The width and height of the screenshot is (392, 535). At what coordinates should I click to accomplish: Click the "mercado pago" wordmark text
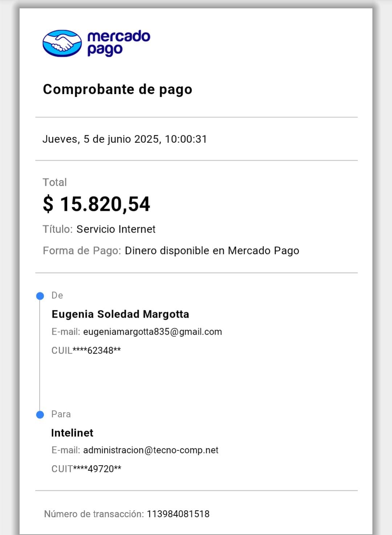[x=118, y=43]
